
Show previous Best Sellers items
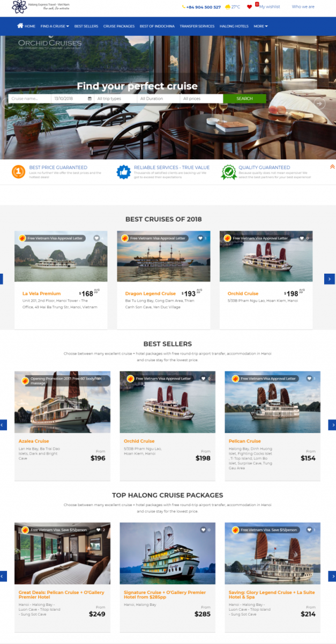[3, 425]
